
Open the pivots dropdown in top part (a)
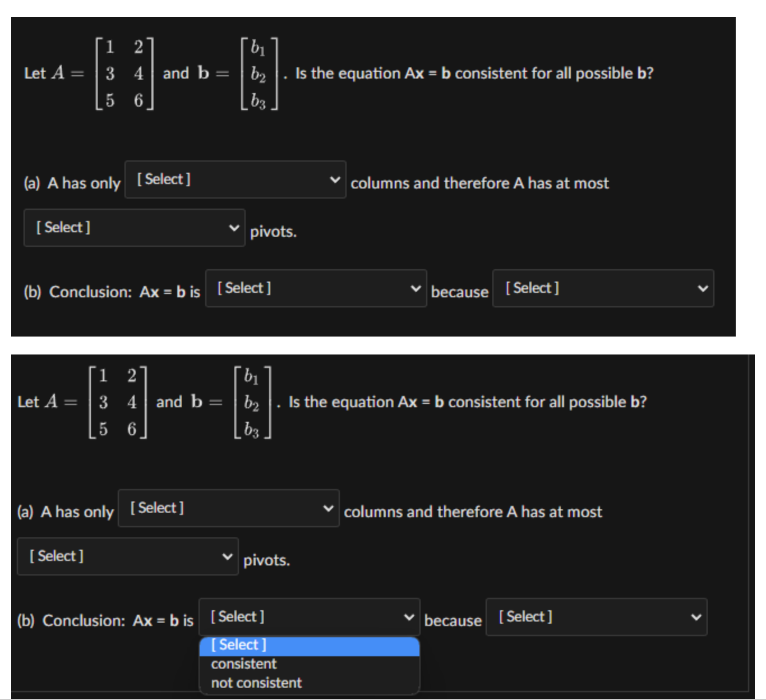[135, 227]
